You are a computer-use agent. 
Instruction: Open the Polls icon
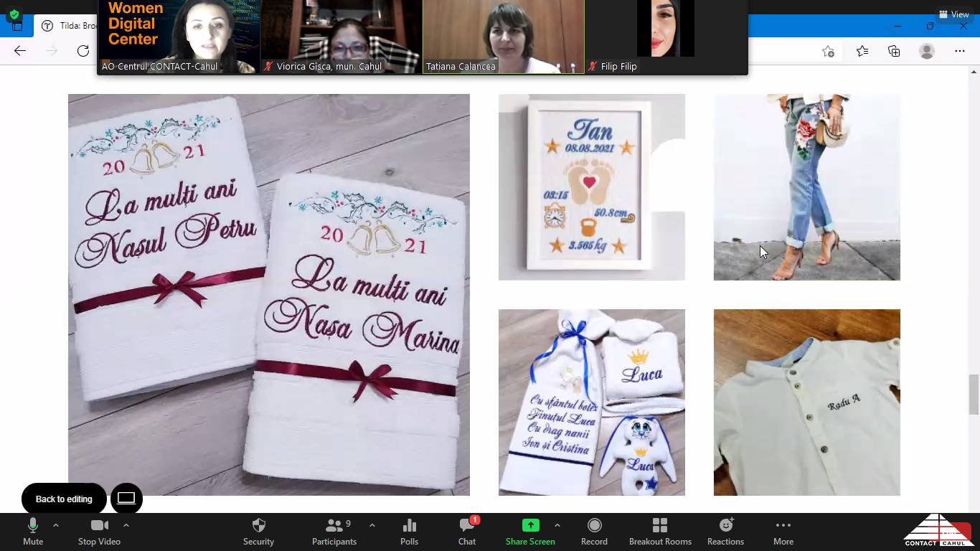(x=409, y=526)
